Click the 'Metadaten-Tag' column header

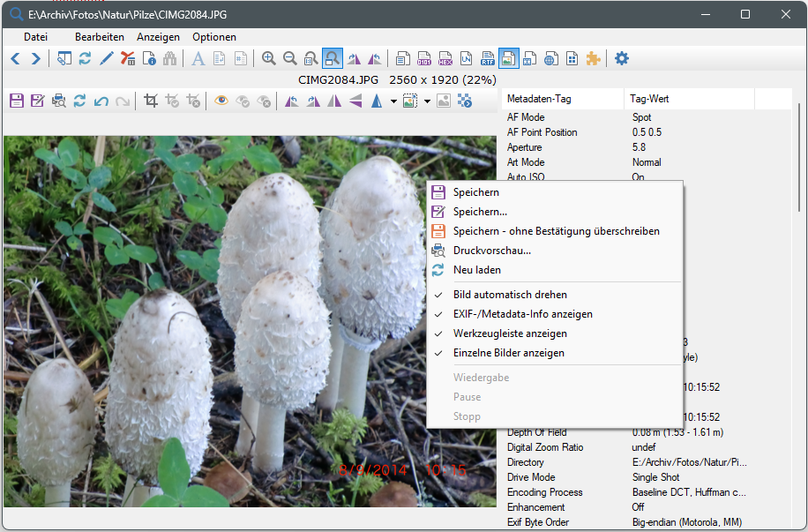539,99
